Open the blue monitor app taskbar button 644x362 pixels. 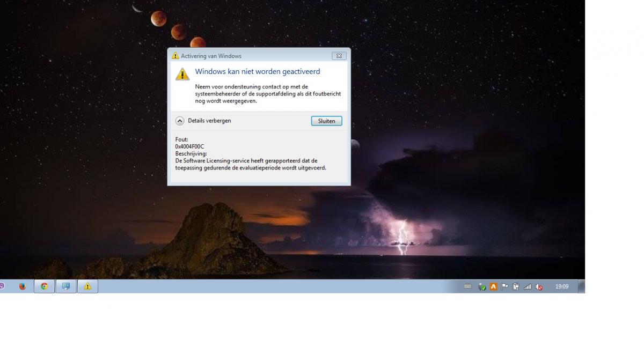(x=66, y=286)
